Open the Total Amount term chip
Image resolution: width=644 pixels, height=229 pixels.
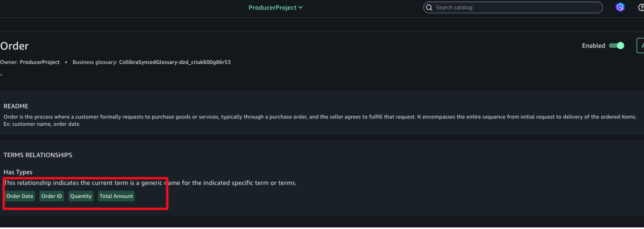coord(116,196)
